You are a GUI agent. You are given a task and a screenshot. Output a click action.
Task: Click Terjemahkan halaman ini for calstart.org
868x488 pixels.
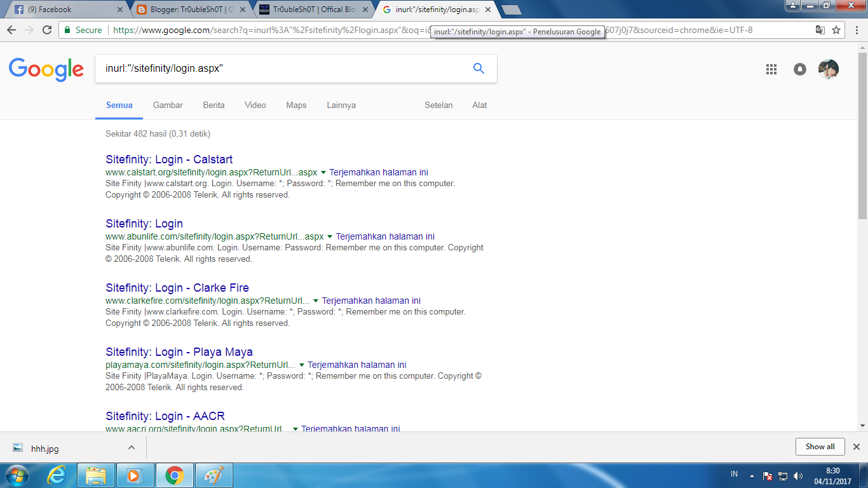(x=379, y=173)
